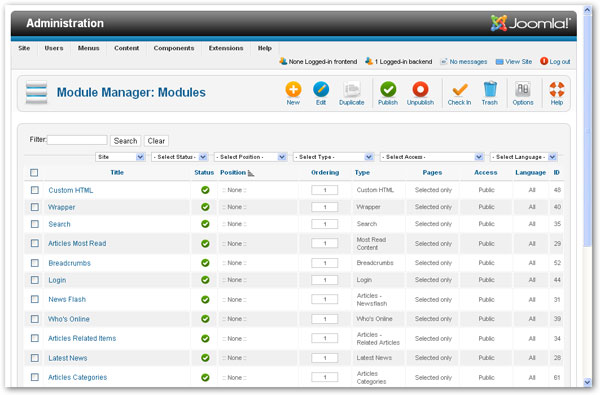Open the Select Status dropdown
600x395 pixels.
pos(179,157)
